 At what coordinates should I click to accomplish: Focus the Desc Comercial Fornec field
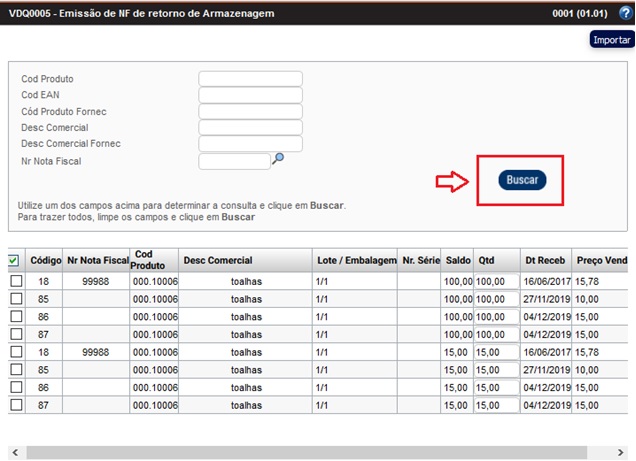250,143
